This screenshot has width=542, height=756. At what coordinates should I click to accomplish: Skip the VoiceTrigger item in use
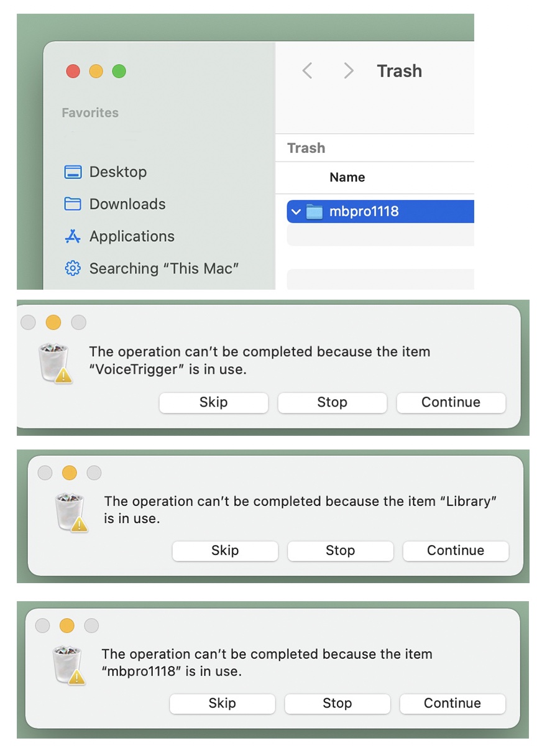coord(213,402)
